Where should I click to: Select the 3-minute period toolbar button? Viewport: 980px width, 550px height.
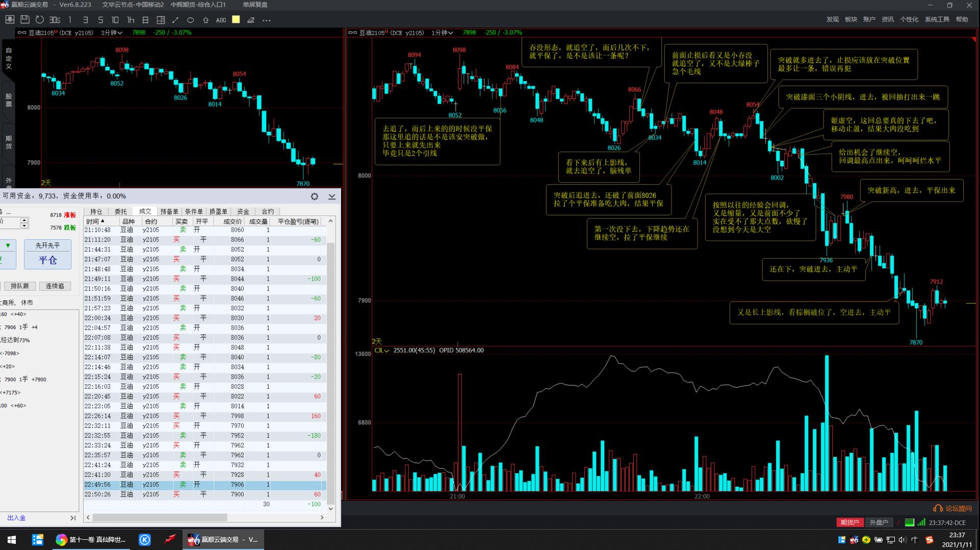(85, 20)
